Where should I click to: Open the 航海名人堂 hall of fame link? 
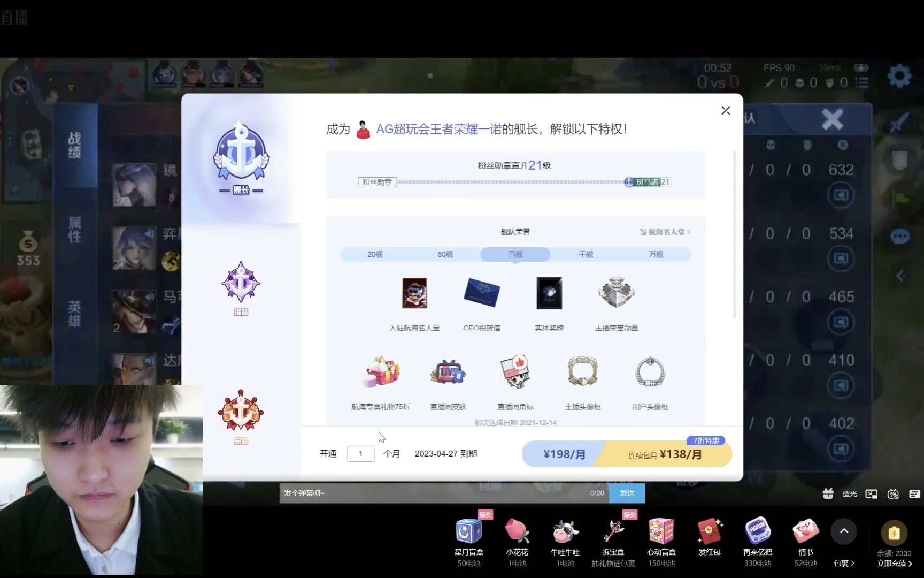point(665,232)
